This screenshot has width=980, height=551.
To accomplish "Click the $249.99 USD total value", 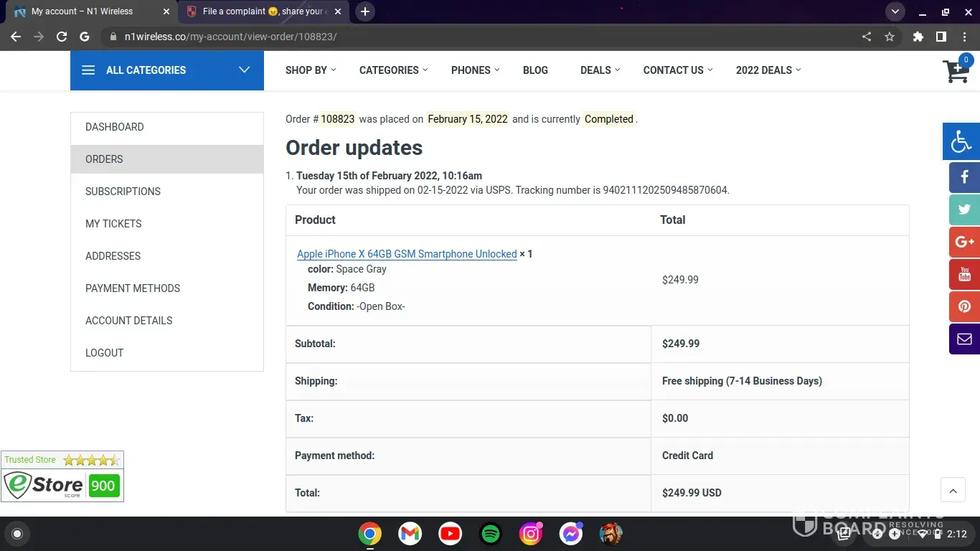I will point(692,493).
